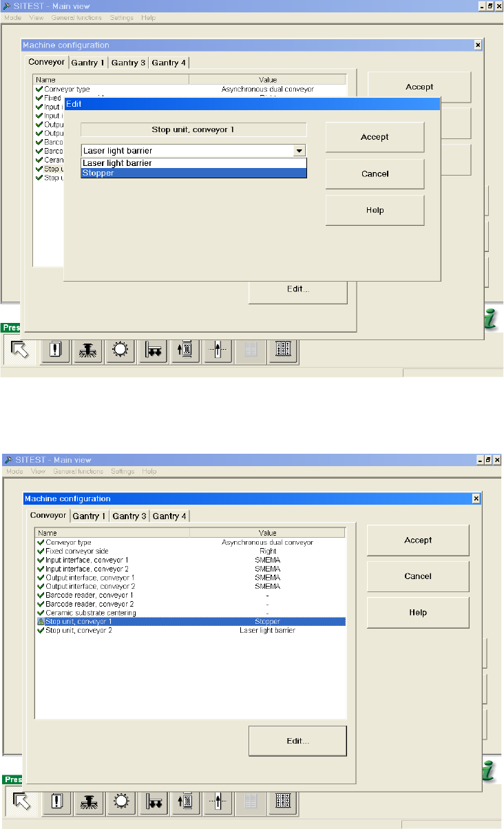Viewport: 504px width, 829px height.
Task: Switch to Gantry 4 tab in the window without Edit dialog
Action: point(169,516)
